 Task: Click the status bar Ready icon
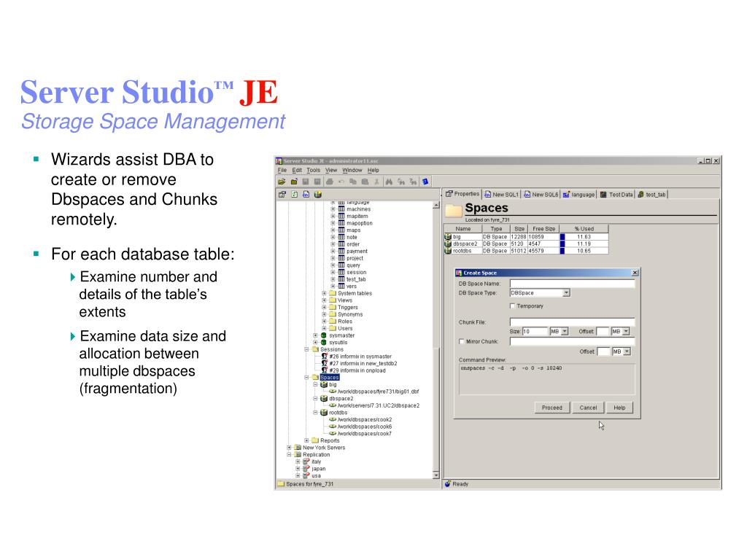[x=448, y=484]
